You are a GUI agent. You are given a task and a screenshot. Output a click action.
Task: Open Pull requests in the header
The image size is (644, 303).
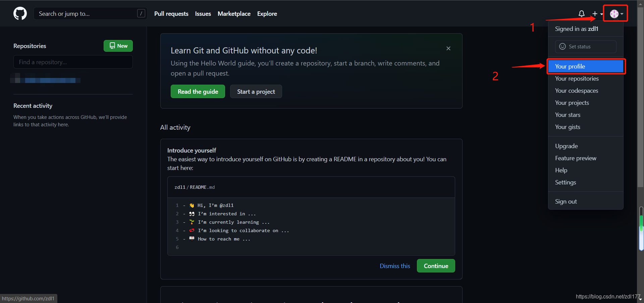pos(171,14)
